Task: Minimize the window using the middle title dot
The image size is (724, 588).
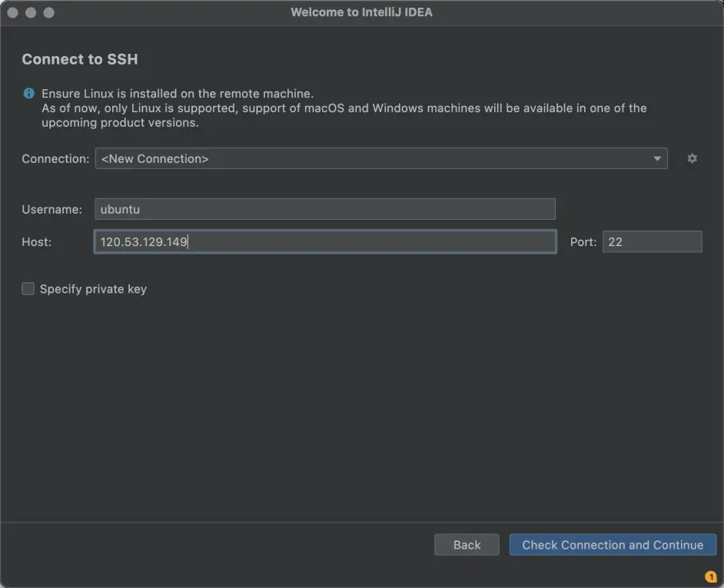Action: pos(31,12)
